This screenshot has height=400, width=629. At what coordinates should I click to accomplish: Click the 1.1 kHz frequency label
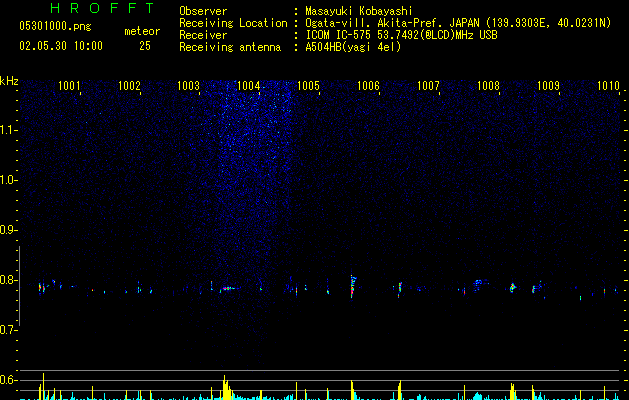point(8,130)
